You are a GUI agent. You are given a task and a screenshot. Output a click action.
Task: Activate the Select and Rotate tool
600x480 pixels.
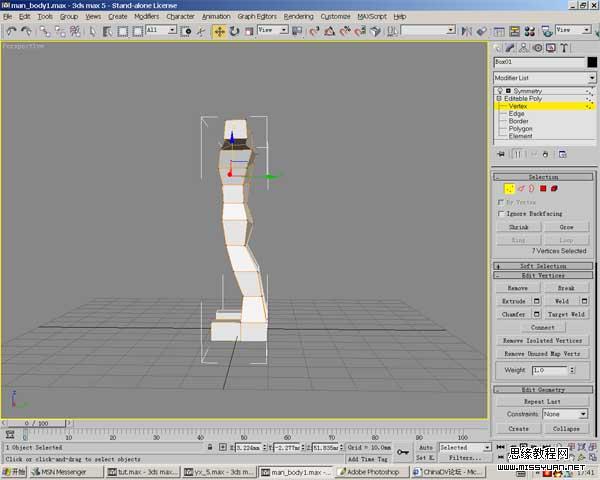234,31
